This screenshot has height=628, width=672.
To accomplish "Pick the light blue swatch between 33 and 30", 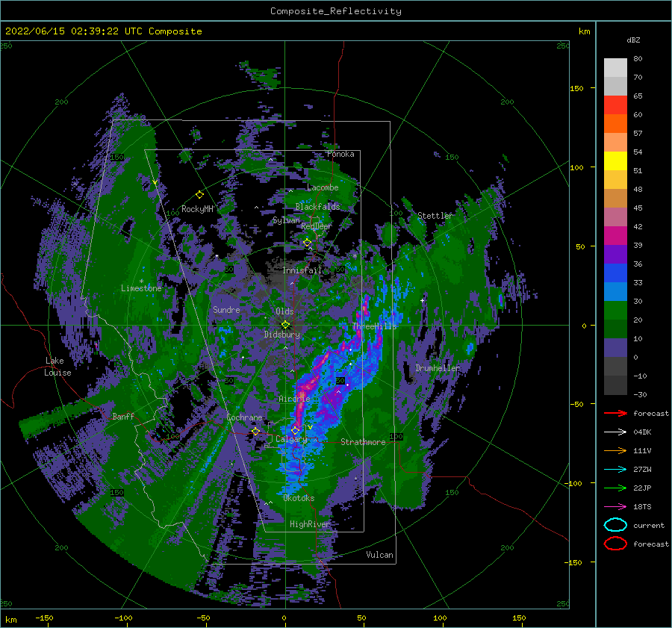I will pos(615,291).
